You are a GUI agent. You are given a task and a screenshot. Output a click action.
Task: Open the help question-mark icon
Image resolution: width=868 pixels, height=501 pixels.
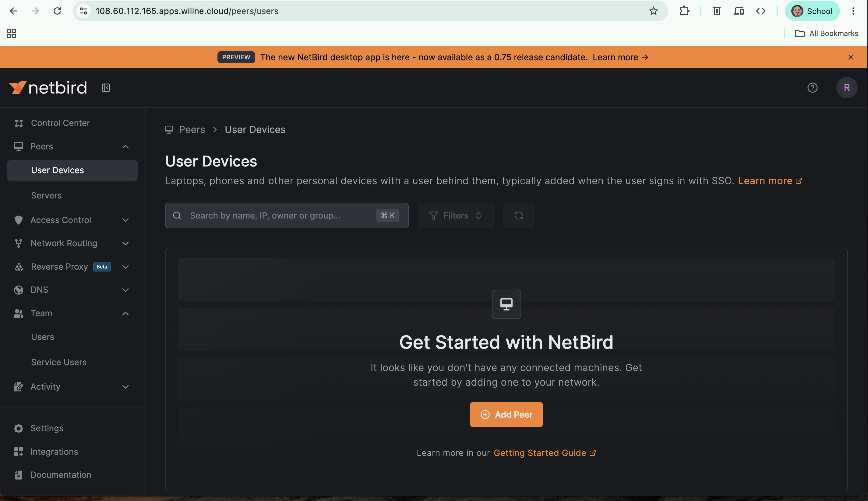(x=812, y=88)
